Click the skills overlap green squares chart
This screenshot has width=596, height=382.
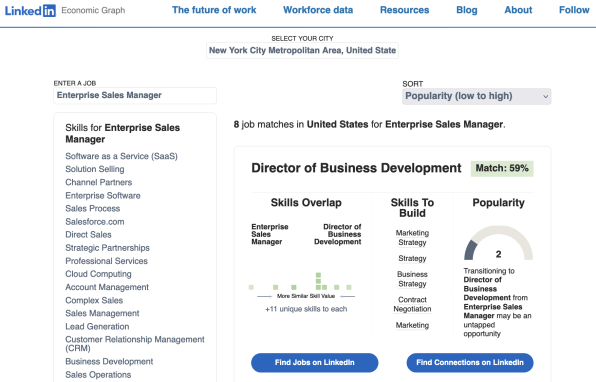click(x=300, y=282)
